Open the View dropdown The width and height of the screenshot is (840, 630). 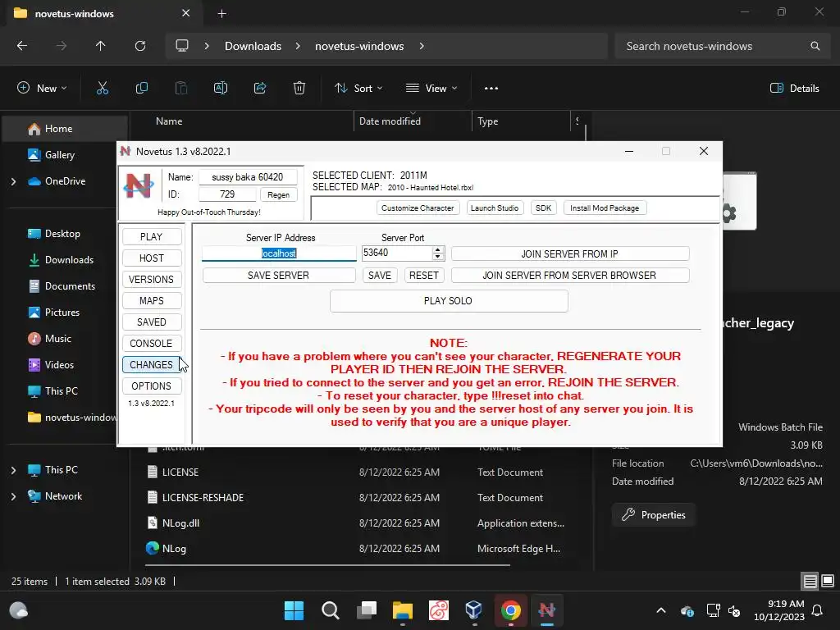pos(431,89)
